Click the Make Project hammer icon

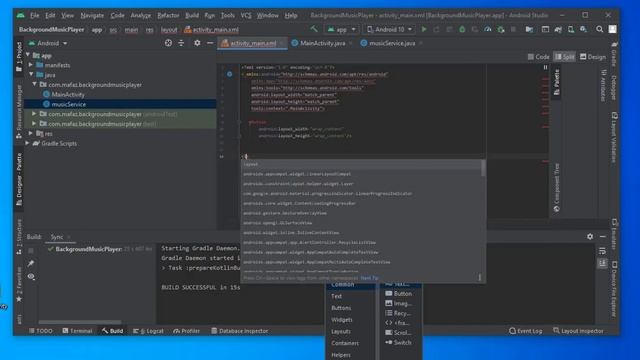pos(314,29)
